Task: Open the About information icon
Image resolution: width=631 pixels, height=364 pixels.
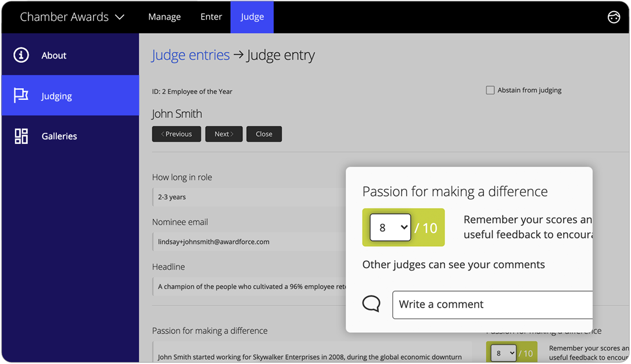Action: coord(21,55)
